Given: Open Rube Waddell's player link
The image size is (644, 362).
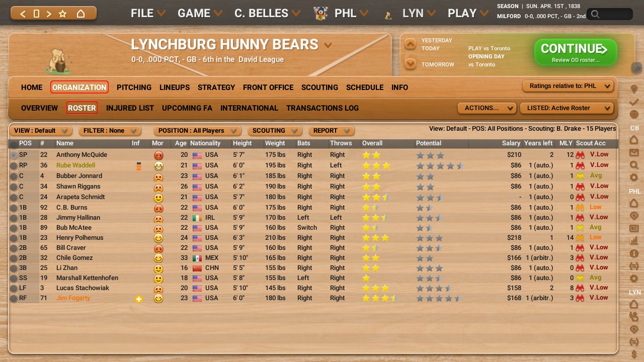Looking at the screenshot, I should click(75, 165).
